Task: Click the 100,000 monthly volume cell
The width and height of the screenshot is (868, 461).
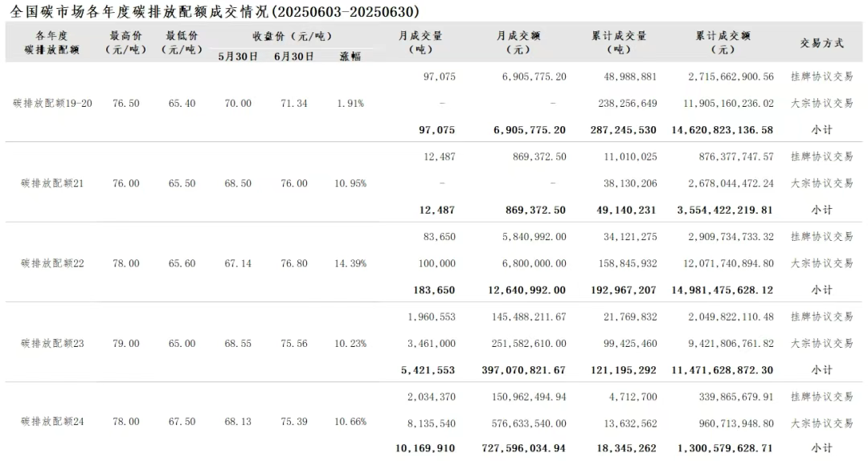Action: click(x=436, y=263)
